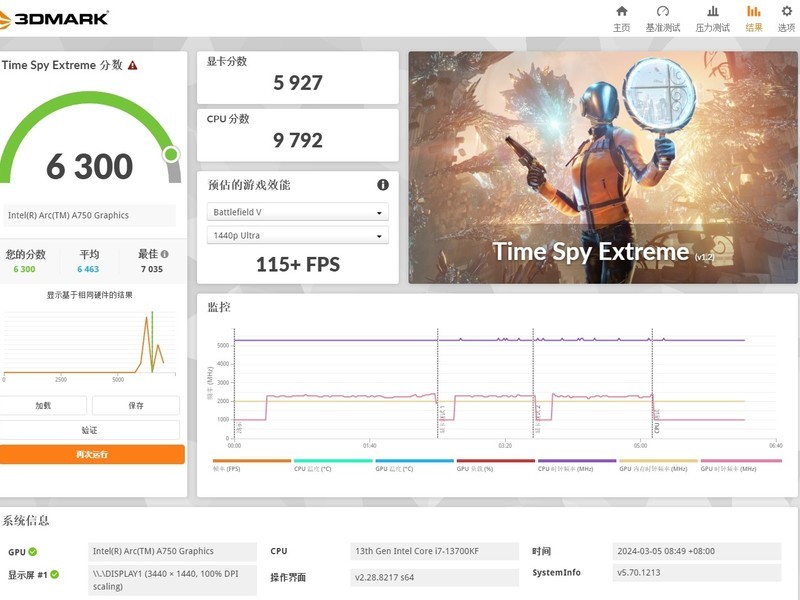Click the red warning icon next to Time Spy Extreme score
The image size is (800, 600).
point(133,65)
